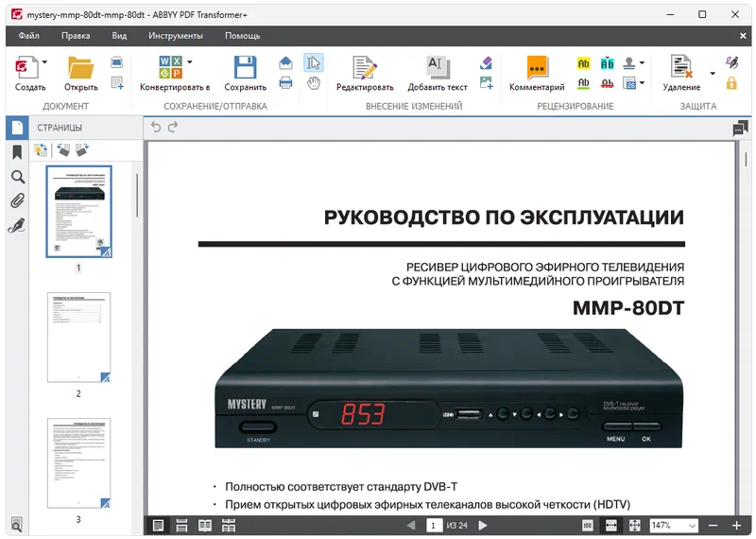
Task: Open the search panel magnifier icon
Action: 17,177
